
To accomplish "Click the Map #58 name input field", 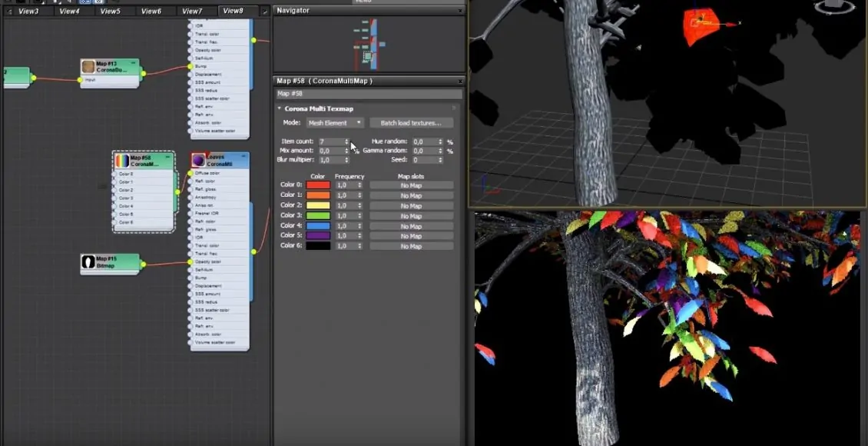I will [x=369, y=94].
